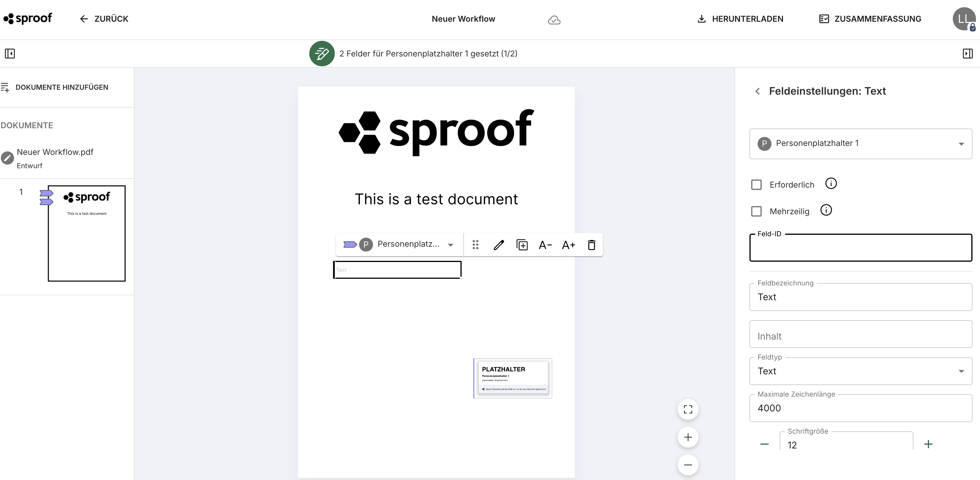Go back from Feldeinstellungen panel chevron

coord(758,91)
